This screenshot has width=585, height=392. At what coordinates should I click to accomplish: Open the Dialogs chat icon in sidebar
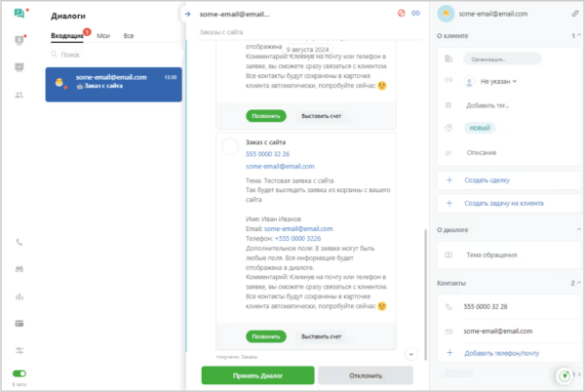[19, 14]
